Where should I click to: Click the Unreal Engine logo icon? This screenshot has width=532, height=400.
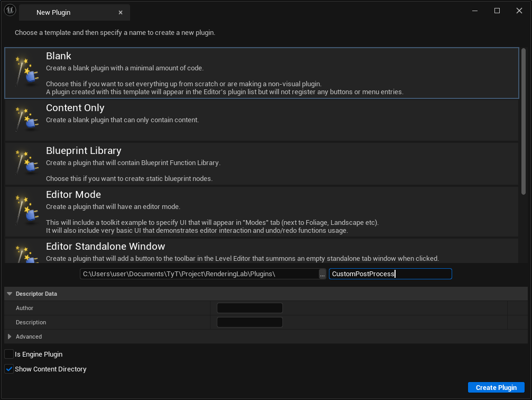click(10, 11)
